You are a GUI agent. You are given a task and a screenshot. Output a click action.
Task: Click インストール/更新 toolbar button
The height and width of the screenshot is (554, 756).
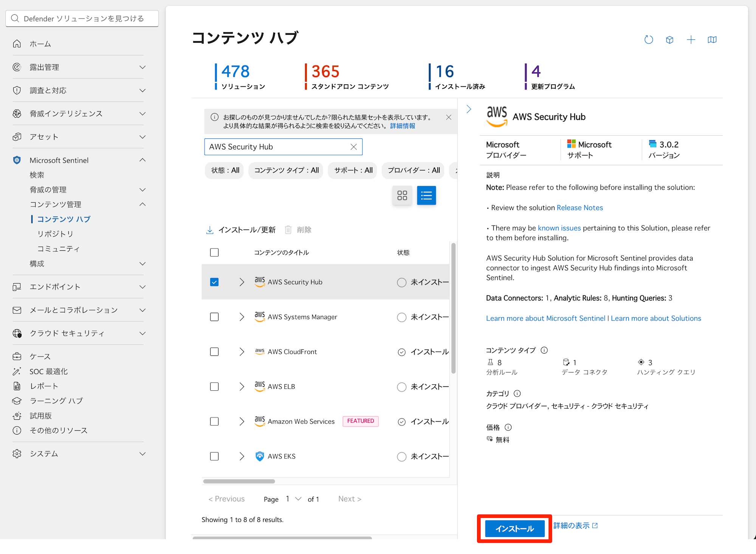click(x=241, y=230)
